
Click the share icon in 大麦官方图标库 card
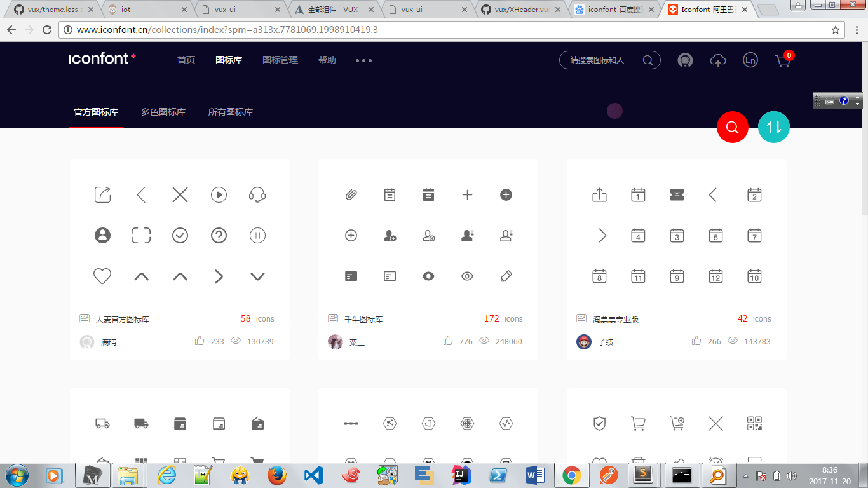[x=102, y=194]
